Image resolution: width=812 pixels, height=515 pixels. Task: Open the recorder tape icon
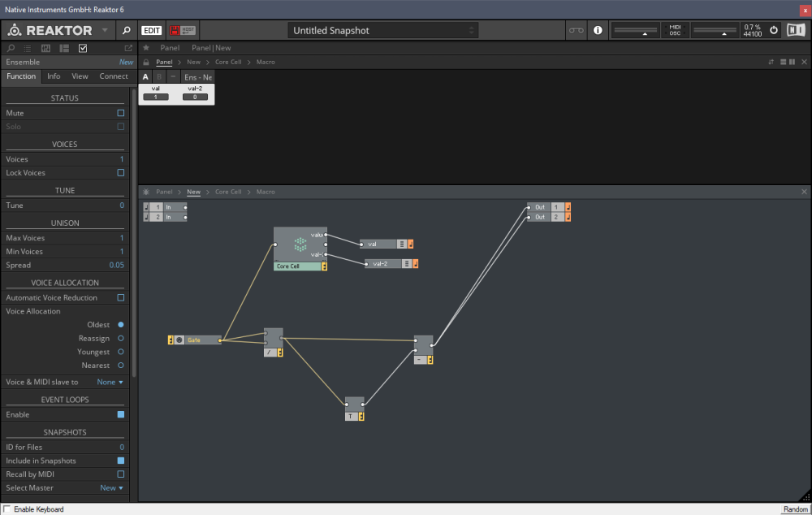tap(576, 31)
